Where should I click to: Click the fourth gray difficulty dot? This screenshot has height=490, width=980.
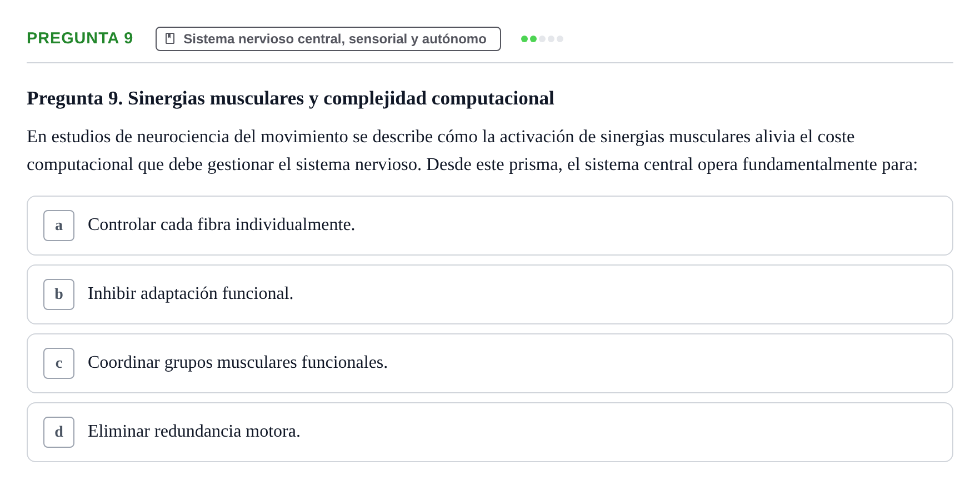pos(551,39)
